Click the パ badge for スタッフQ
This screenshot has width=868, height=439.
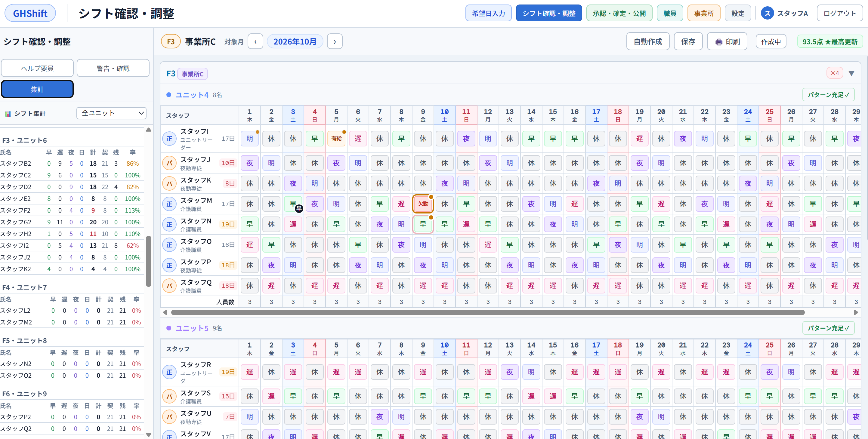[169, 286]
